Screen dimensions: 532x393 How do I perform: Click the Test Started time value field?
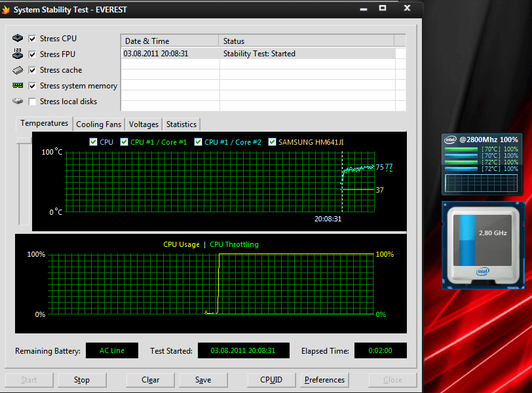click(x=243, y=350)
